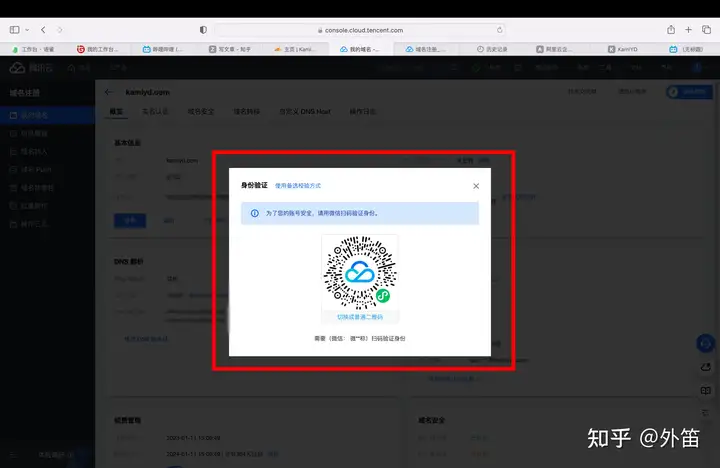The height and width of the screenshot is (468, 720).
Task: Open the 自定义 DNS Host tab
Action: (305, 112)
